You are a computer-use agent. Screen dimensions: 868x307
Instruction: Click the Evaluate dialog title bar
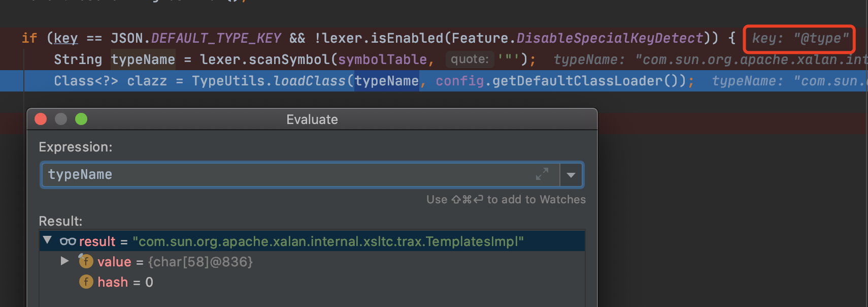312,119
